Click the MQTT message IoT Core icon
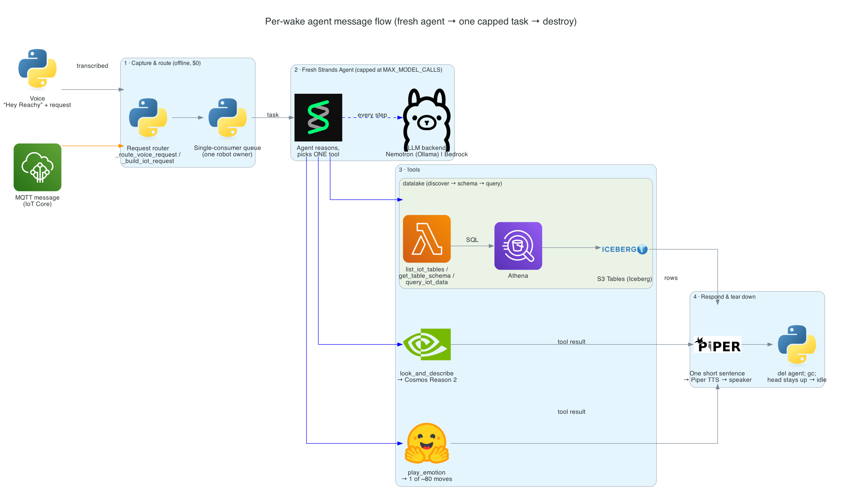 coord(37,167)
